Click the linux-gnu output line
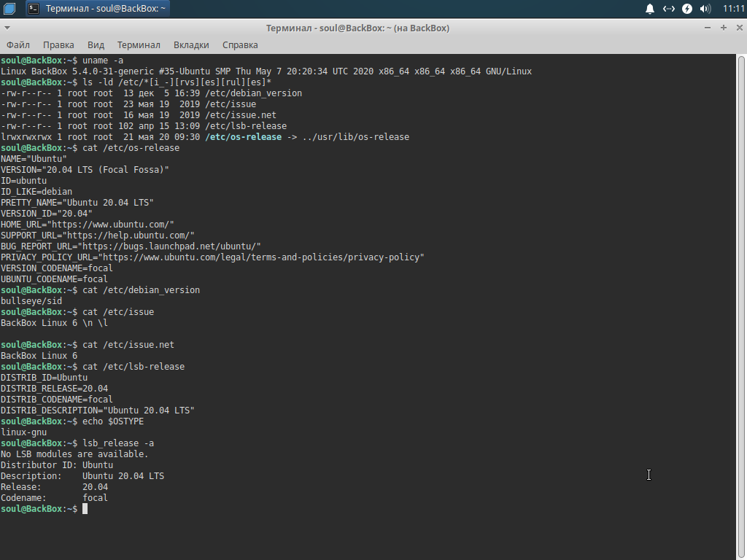Image resolution: width=747 pixels, height=560 pixels. point(24,433)
